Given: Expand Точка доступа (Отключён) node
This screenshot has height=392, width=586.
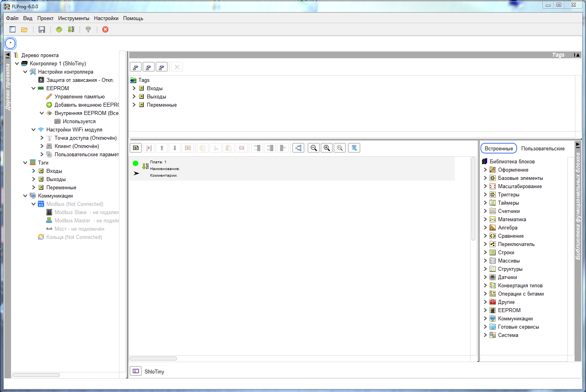Looking at the screenshot, I should click(x=42, y=138).
